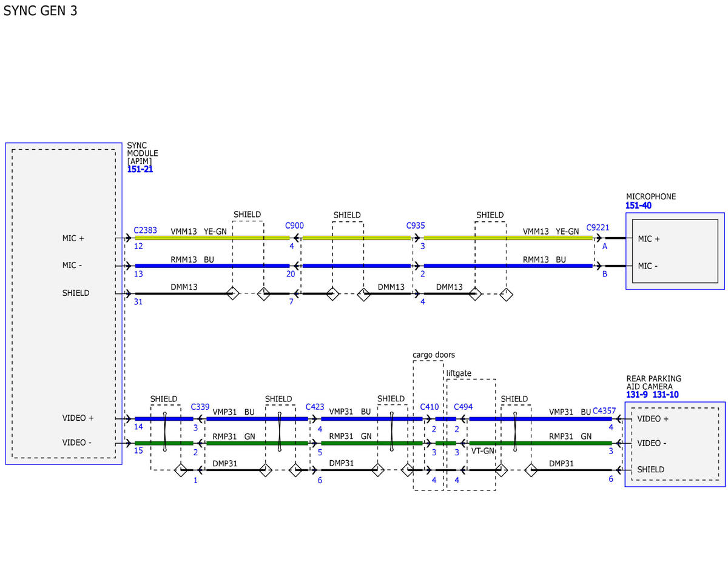728x562 pixels.
Task: Click the yellow-green VMM13 wire between C900 and C935
Action: (356, 238)
